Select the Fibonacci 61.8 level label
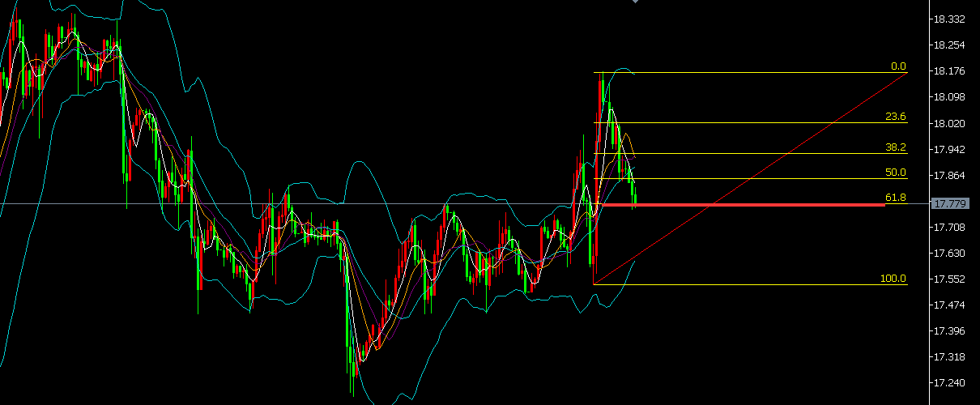980x405 pixels. [896, 198]
